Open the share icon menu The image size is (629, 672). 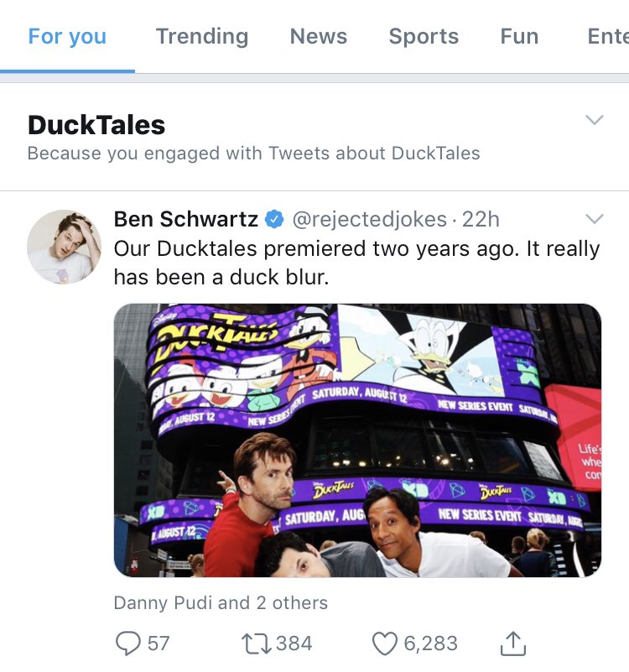(x=512, y=643)
